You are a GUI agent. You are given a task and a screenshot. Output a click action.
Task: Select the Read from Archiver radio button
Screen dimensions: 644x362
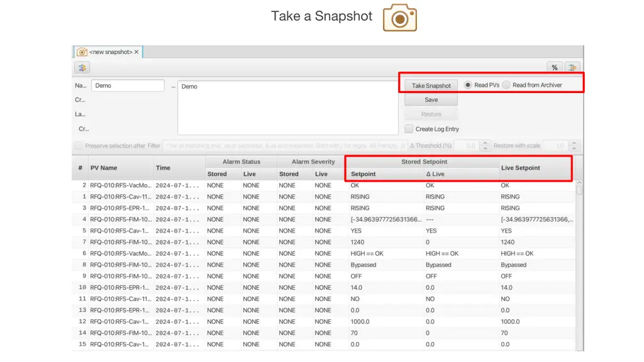tap(506, 85)
